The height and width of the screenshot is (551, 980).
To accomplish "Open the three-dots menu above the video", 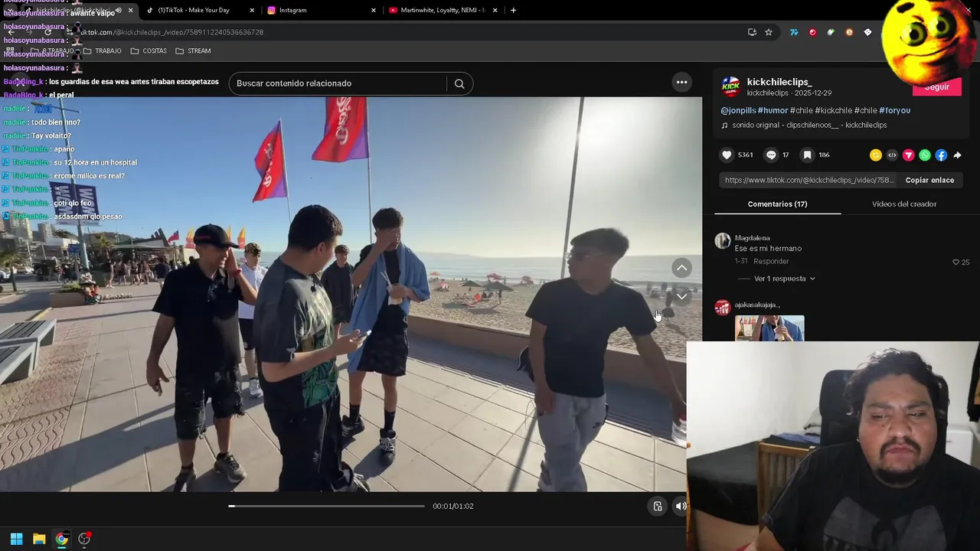I will click(x=681, y=83).
